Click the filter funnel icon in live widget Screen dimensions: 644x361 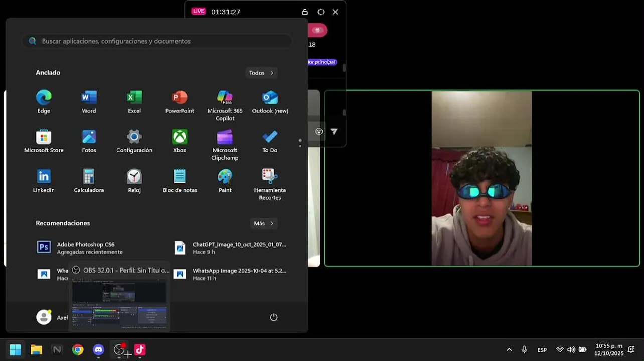point(334,131)
